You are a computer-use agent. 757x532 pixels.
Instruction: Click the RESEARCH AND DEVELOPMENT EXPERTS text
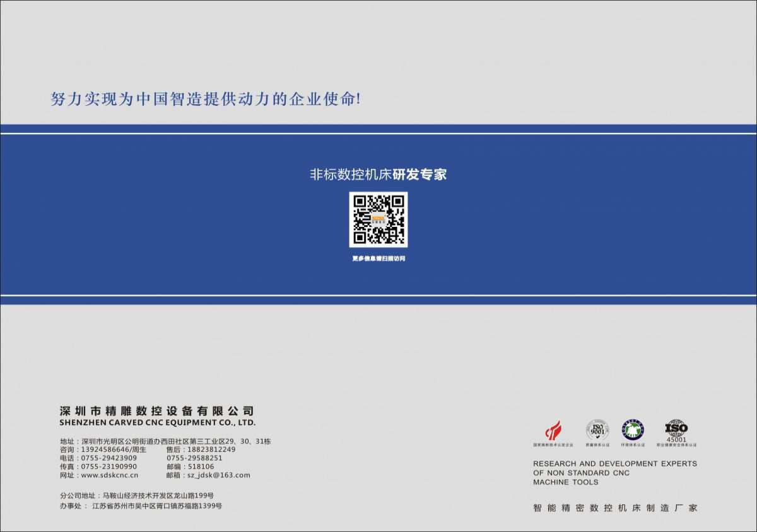(x=614, y=463)
